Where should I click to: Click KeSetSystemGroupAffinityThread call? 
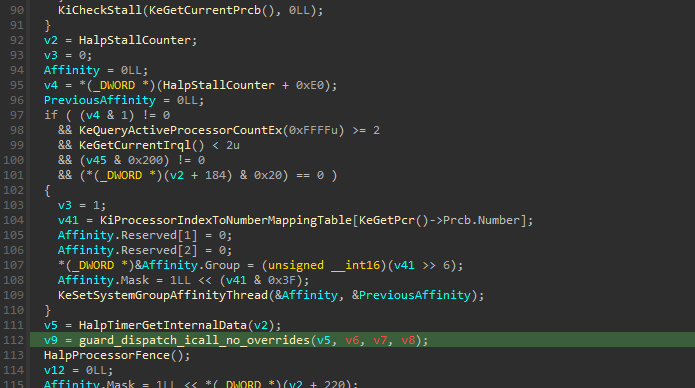tap(163, 295)
